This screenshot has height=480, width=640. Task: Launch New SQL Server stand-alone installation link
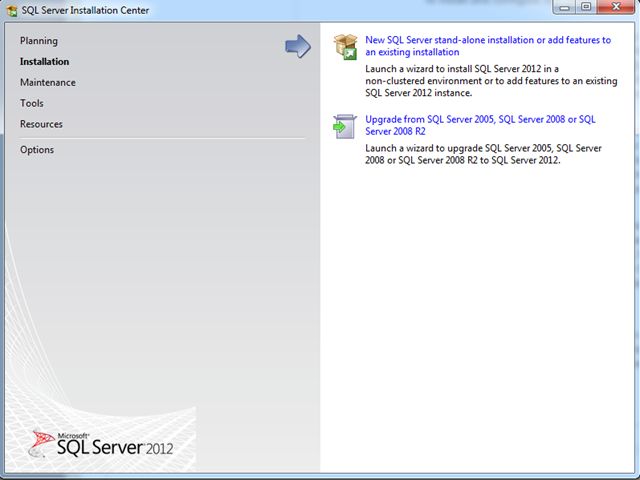pyautogui.click(x=488, y=46)
